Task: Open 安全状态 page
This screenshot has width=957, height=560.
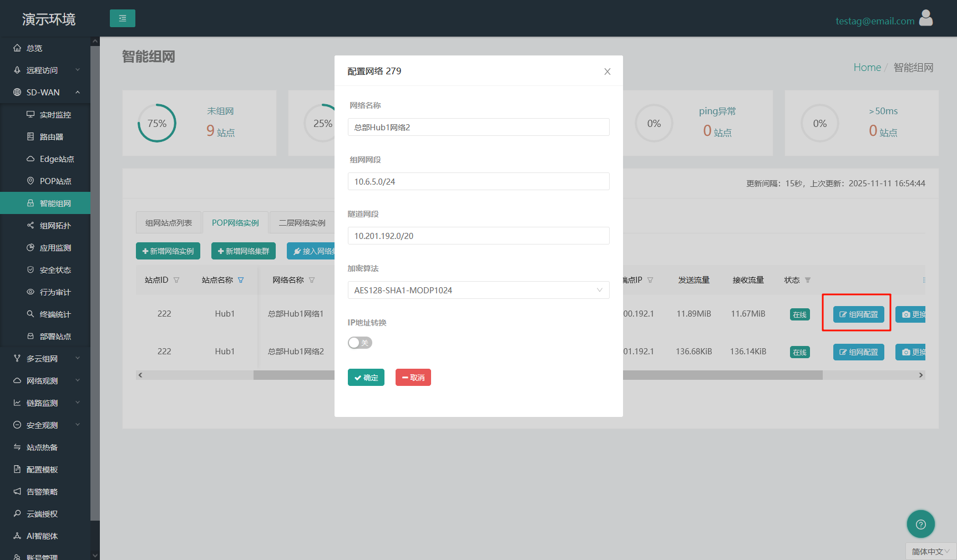Action: coord(45,270)
